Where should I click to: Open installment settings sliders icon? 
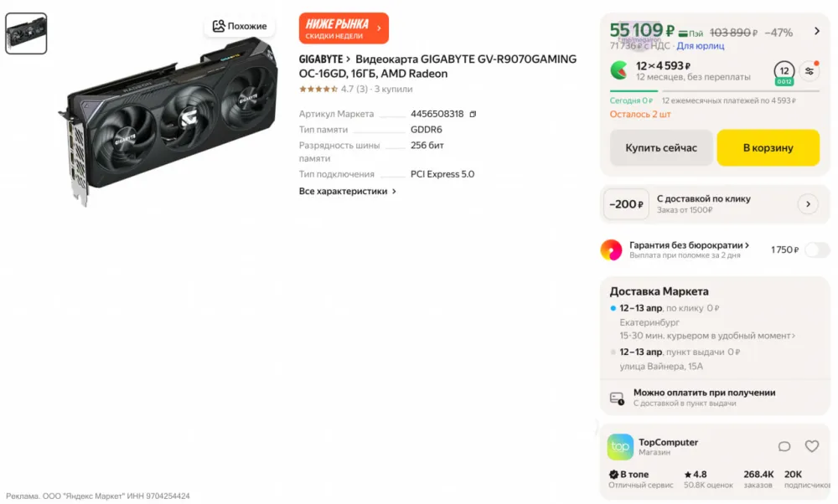click(x=810, y=70)
